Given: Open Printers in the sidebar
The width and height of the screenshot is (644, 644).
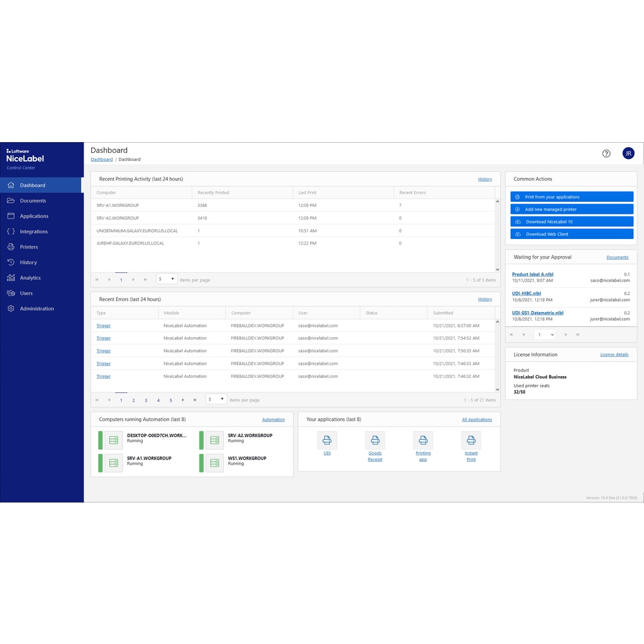Looking at the screenshot, I should point(29,247).
